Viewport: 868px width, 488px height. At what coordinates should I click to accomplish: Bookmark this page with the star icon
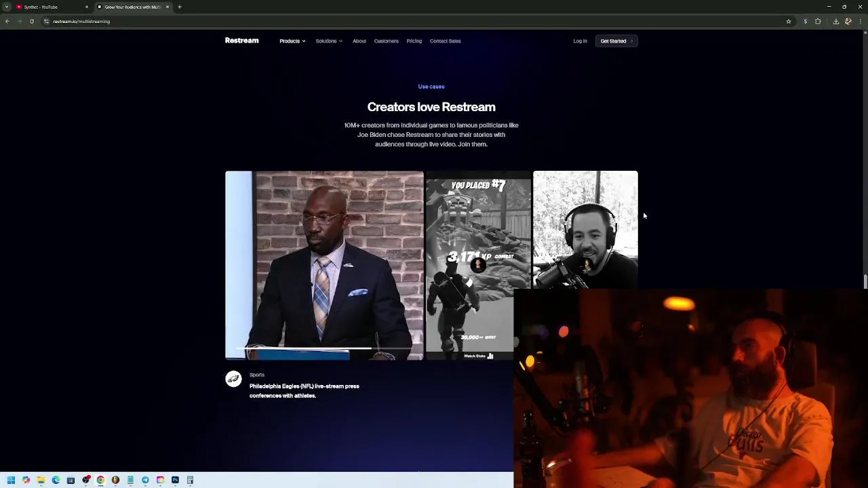click(789, 21)
